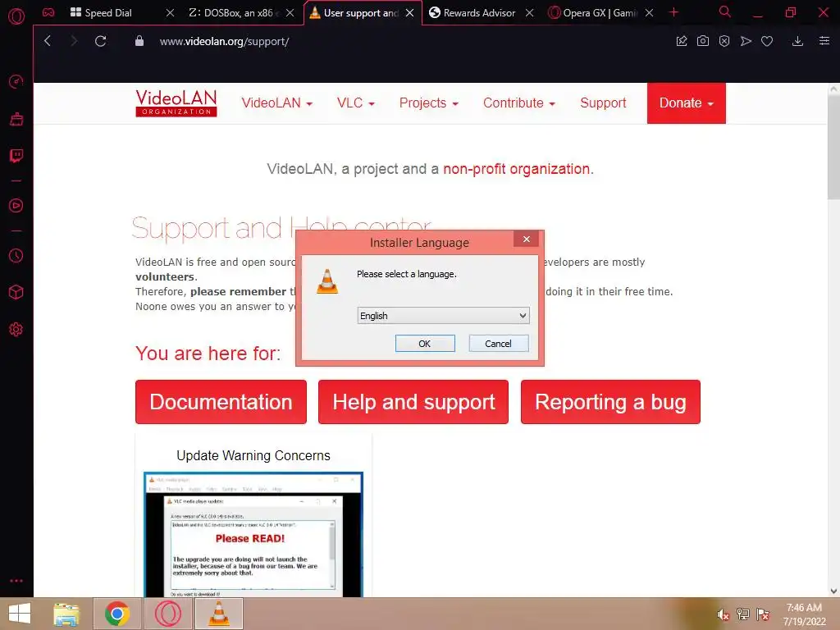840x630 pixels.
Task: Expand the Contribute navigation menu
Action: tap(518, 103)
